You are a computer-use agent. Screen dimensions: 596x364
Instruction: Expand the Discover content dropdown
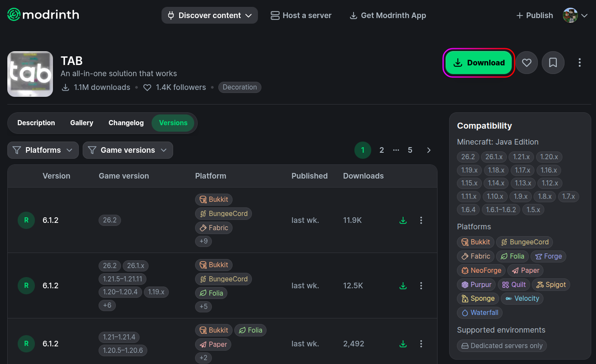point(210,15)
